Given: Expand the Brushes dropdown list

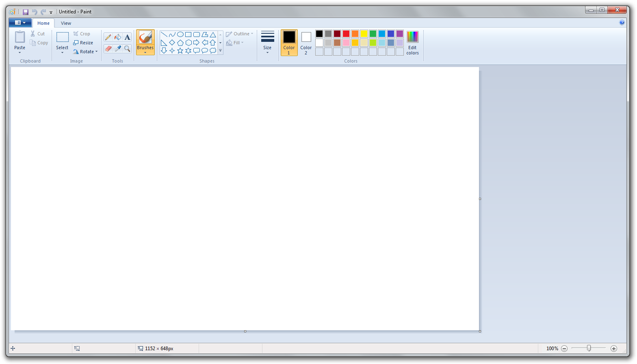Looking at the screenshot, I should (145, 52).
